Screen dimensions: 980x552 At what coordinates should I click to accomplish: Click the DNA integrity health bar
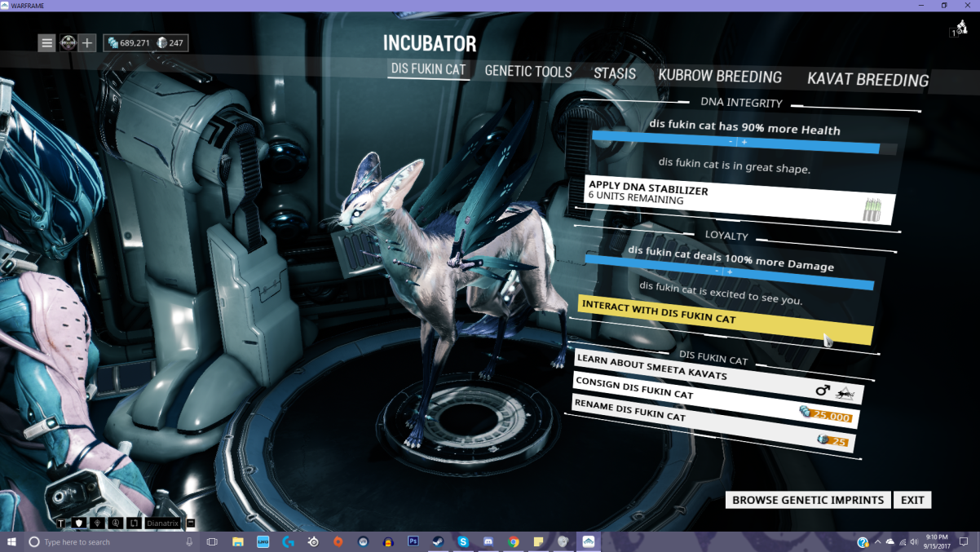coord(744,142)
